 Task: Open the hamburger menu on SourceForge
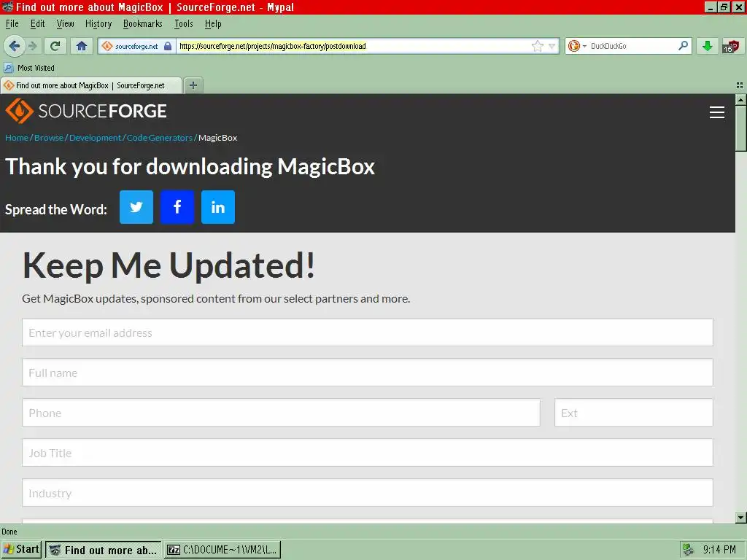(716, 112)
